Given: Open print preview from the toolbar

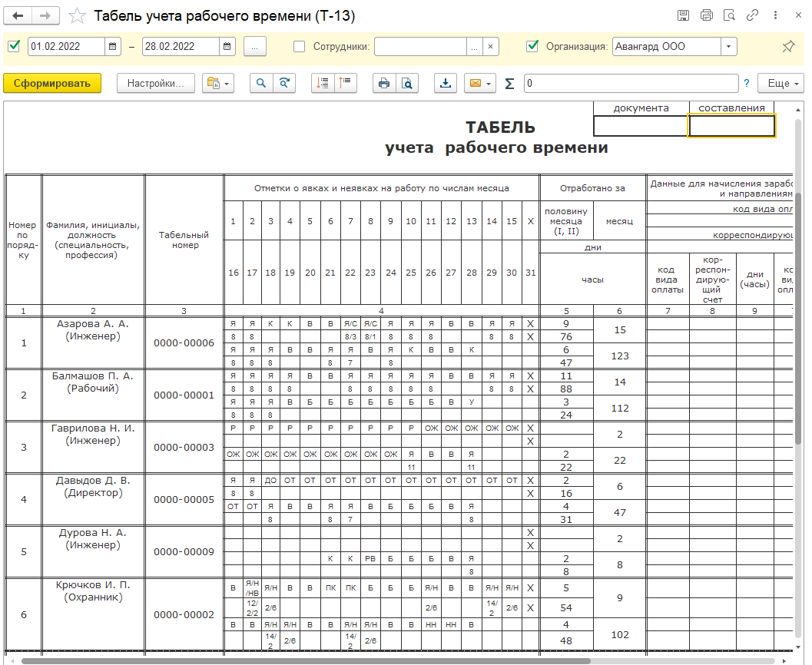Looking at the screenshot, I should (407, 84).
